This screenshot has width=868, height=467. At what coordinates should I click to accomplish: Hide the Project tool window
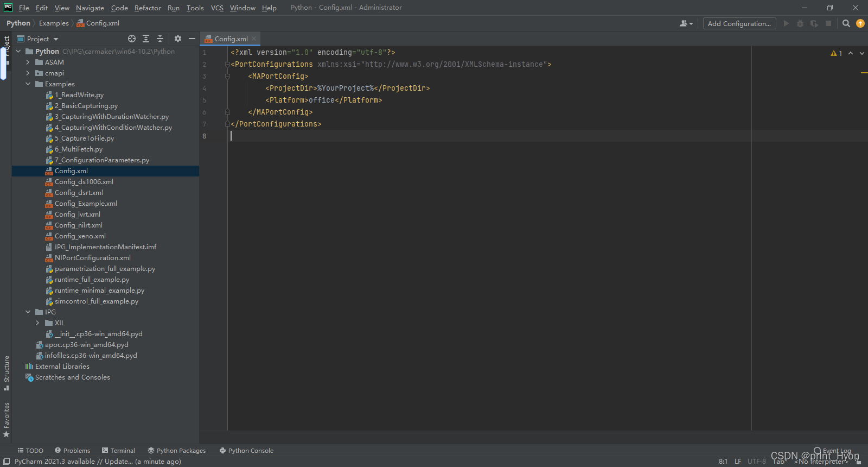point(192,39)
